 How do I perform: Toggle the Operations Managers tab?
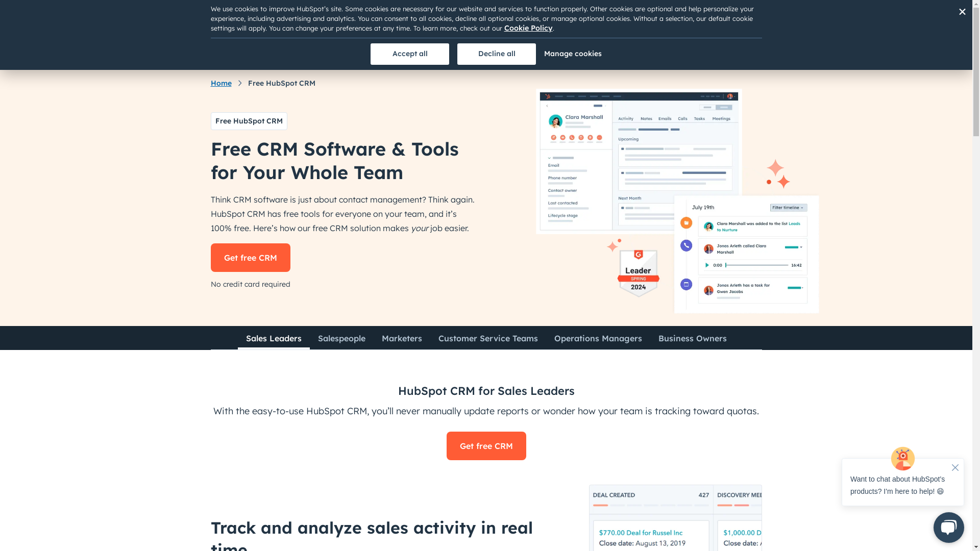pyautogui.click(x=598, y=338)
